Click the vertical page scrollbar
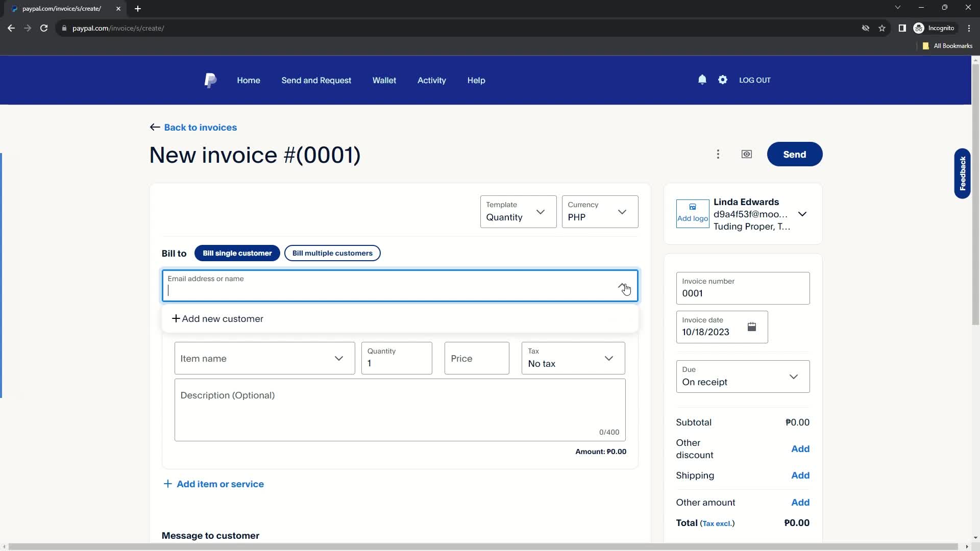 975,194
